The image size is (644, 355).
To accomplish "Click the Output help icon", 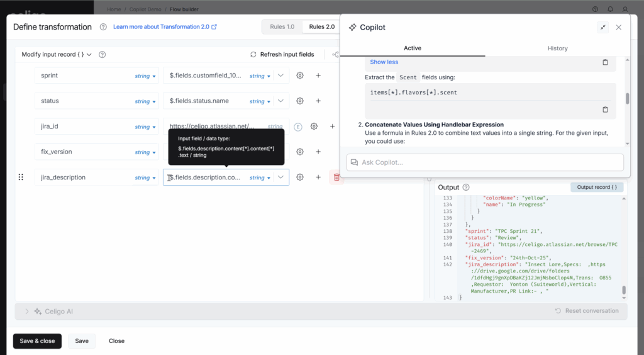I will pos(466,188).
